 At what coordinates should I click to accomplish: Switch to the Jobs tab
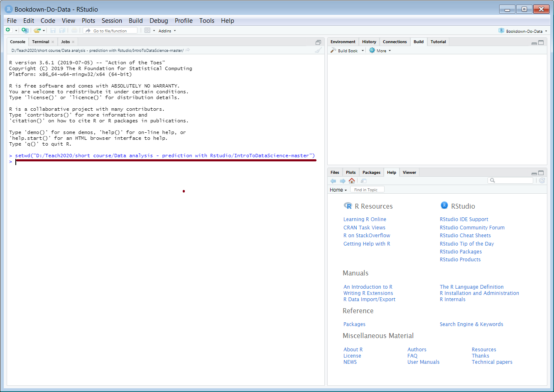tap(66, 42)
